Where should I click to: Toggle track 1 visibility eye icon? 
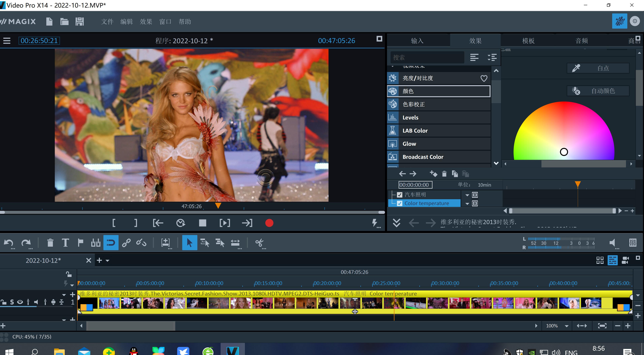(20, 302)
